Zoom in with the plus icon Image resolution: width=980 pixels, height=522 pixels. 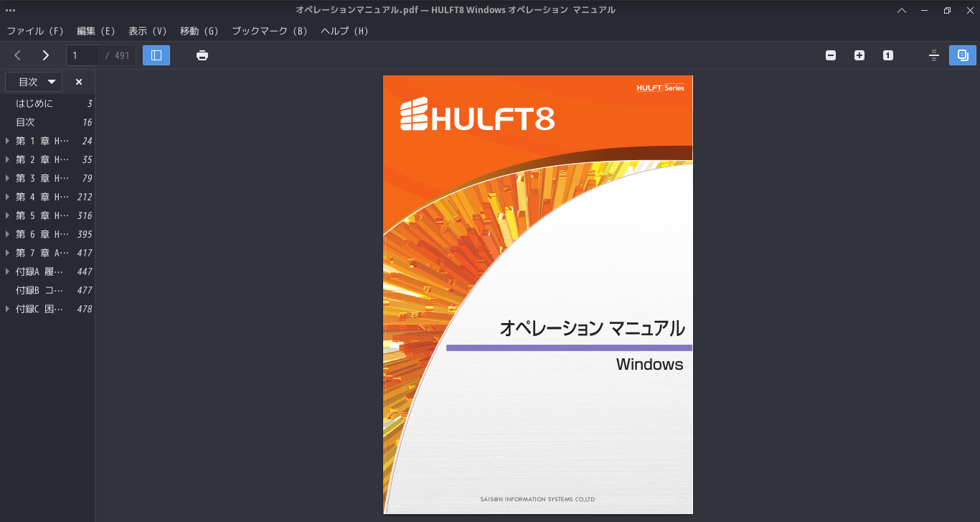tap(859, 55)
